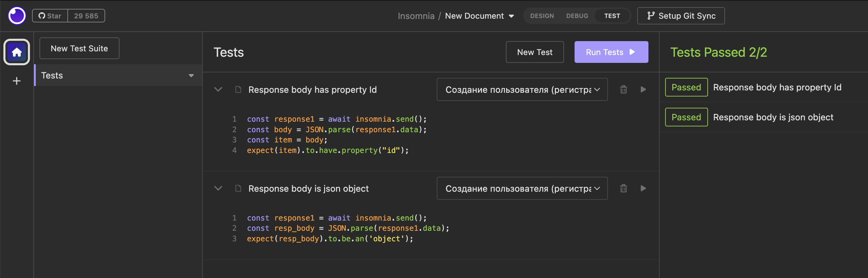Image resolution: width=868 pixels, height=278 pixels.
Task: Click Setup Git Sync button
Action: click(x=681, y=16)
